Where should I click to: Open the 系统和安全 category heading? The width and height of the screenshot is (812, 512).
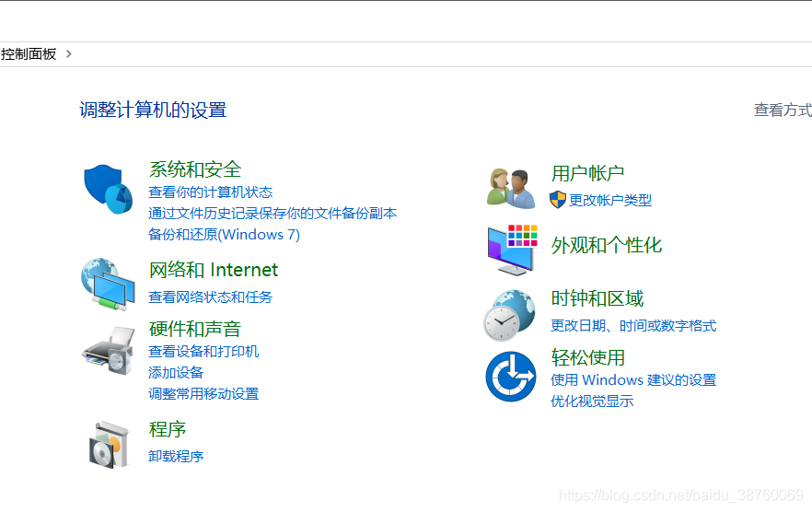(195, 169)
